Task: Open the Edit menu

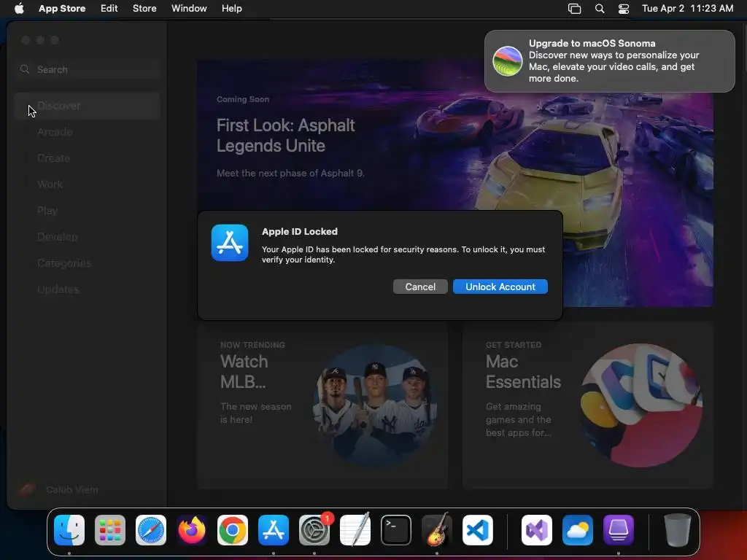Action: 109,8
